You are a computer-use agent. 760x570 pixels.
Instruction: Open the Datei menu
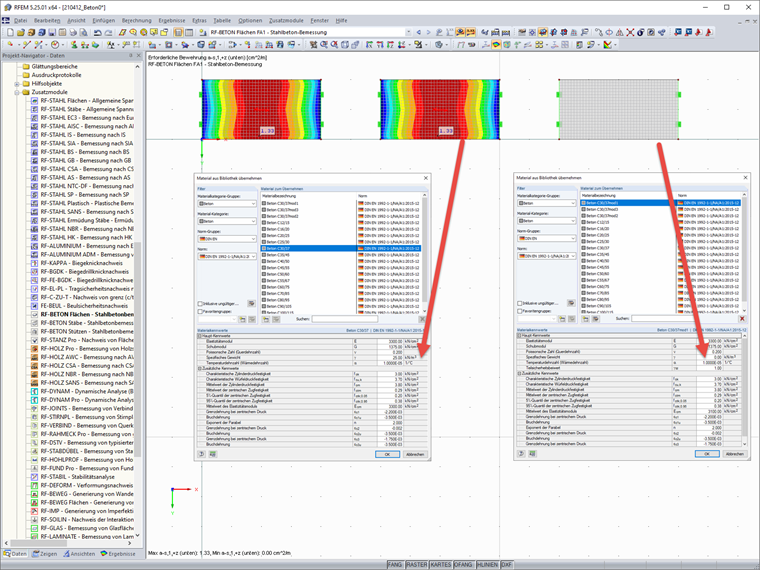tap(20, 20)
